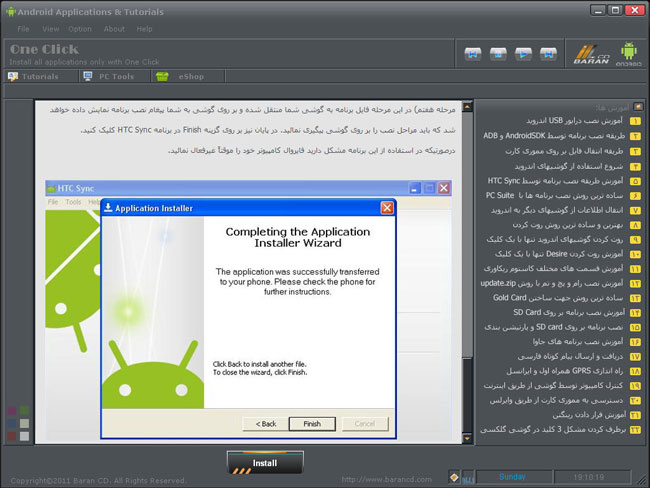Select the light gray swatch beside red
This screenshot has height=488, width=650.
coord(24,436)
